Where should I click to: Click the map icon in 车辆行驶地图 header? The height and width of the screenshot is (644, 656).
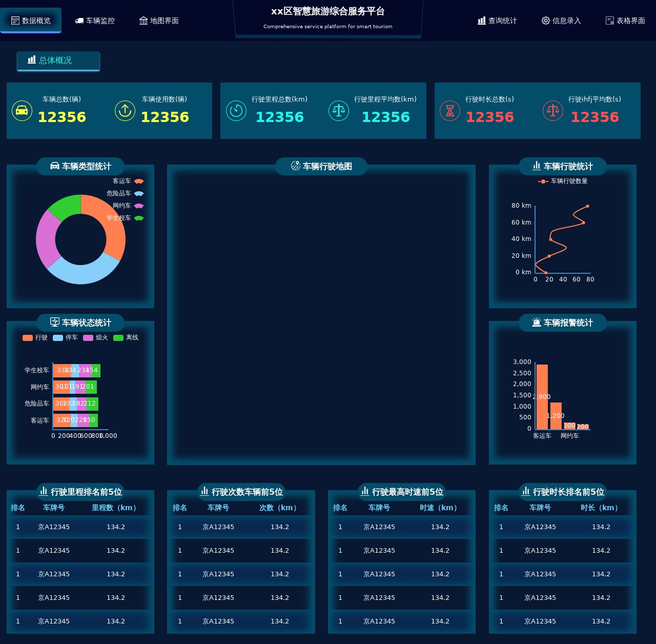pyautogui.click(x=296, y=166)
